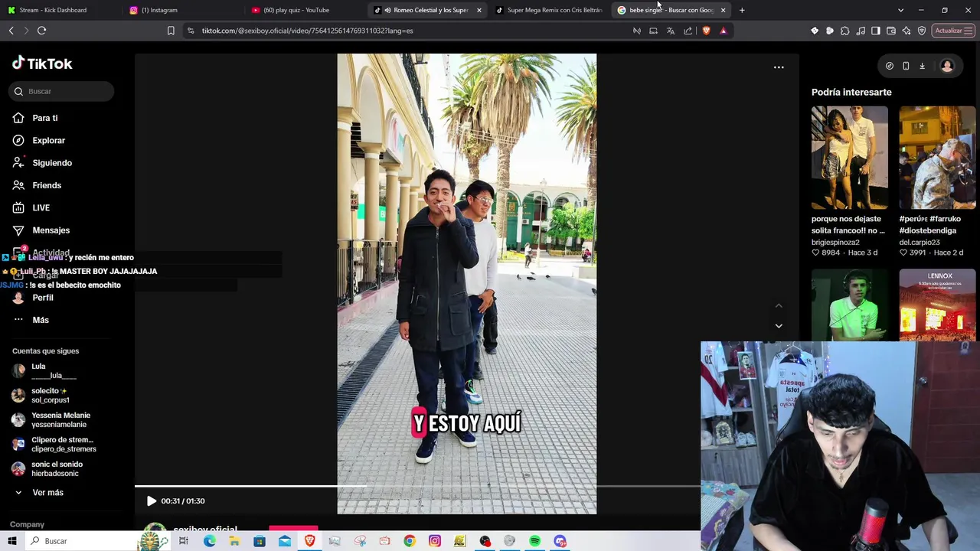Go to the previous video arrow
Image resolution: width=980 pixels, height=551 pixels.
[x=779, y=306]
